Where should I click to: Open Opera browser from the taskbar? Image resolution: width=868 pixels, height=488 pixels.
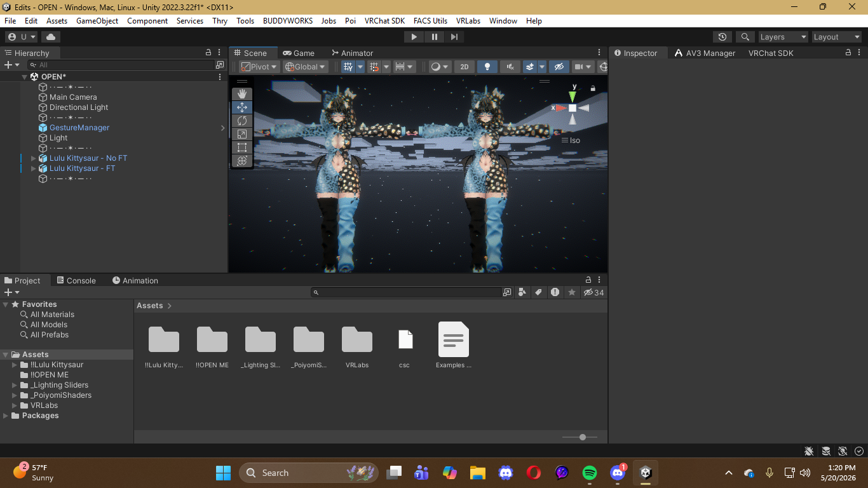click(534, 473)
